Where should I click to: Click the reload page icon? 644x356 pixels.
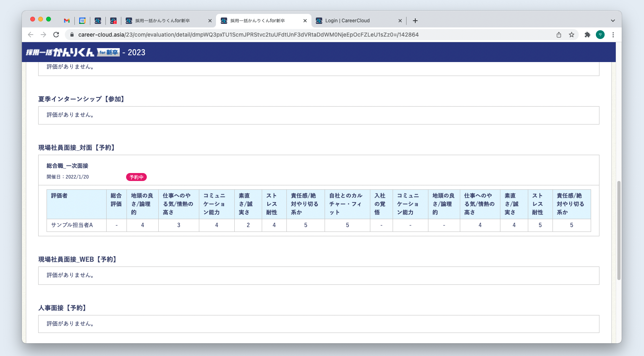click(x=56, y=35)
